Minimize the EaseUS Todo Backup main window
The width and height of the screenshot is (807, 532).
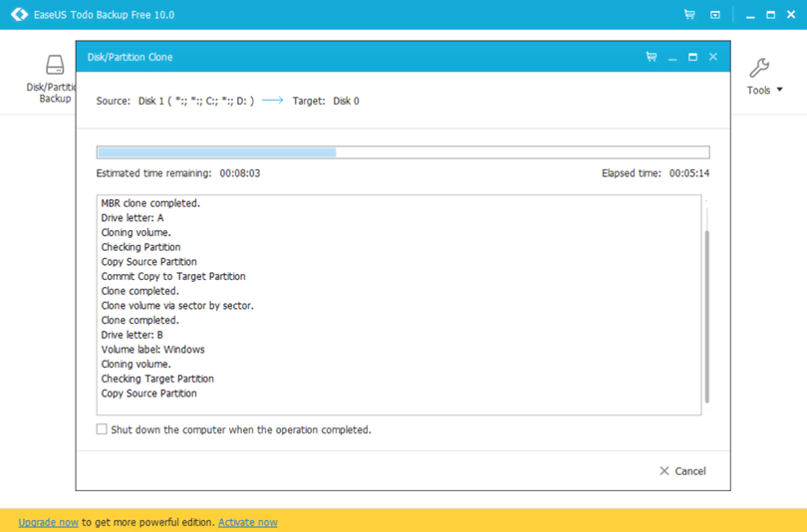(750, 15)
